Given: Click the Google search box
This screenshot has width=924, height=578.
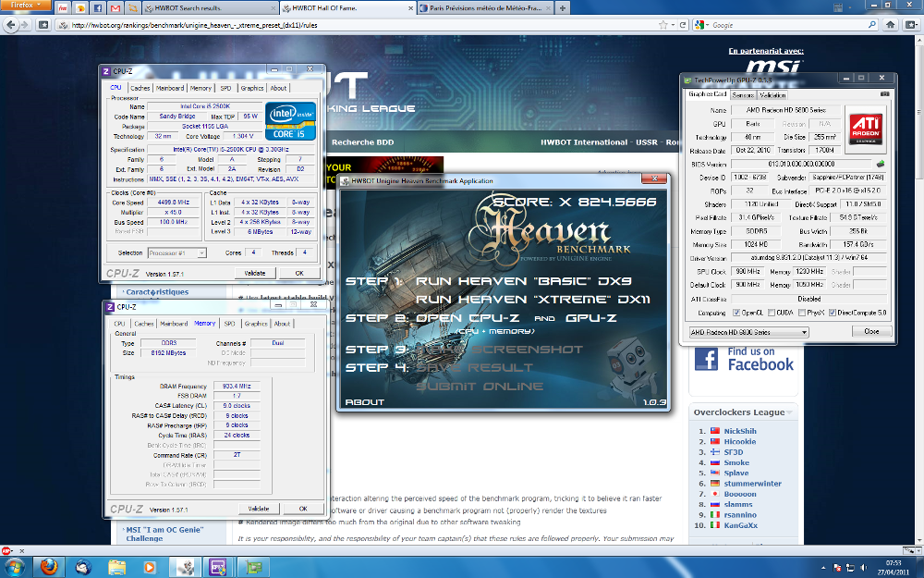Looking at the screenshot, I should tap(788, 25).
